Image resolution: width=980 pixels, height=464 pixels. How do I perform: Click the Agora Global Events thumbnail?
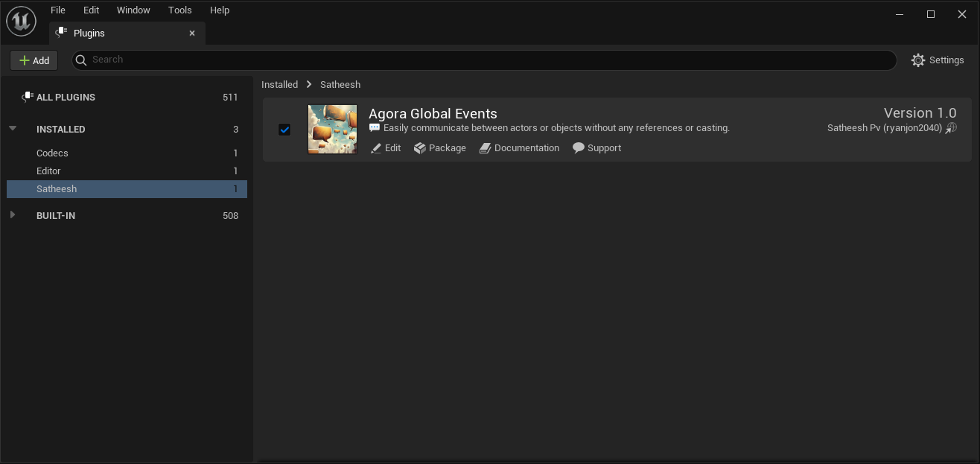pyautogui.click(x=332, y=130)
